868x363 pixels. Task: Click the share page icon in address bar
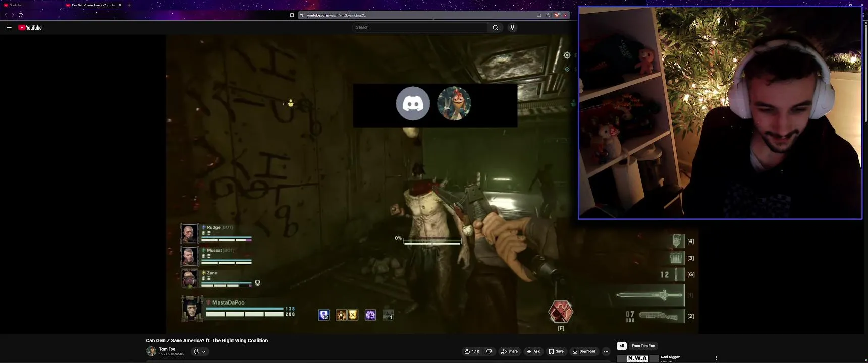[548, 15]
